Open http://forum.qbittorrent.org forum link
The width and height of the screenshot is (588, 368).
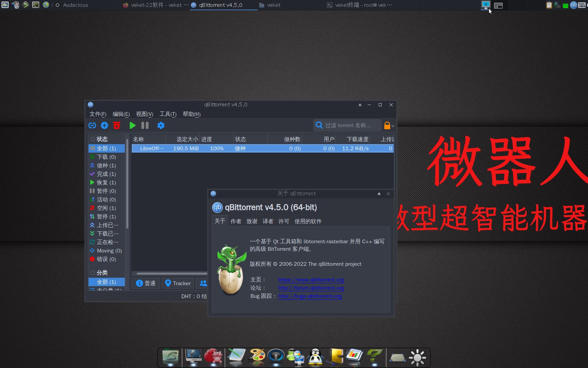pyautogui.click(x=311, y=288)
